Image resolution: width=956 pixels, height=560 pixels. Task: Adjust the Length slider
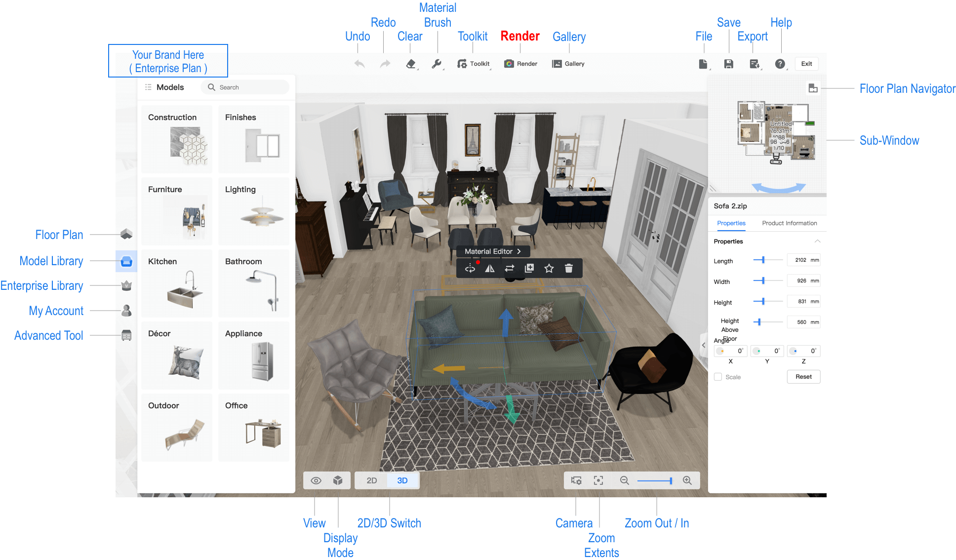(763, 260)
